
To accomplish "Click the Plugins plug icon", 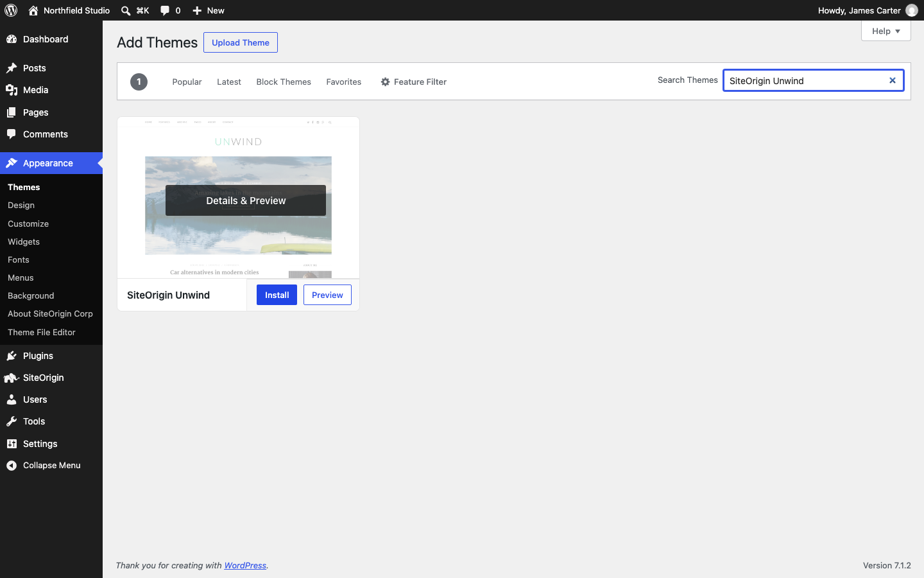I will pyautogui.click(x=12, y=356).
